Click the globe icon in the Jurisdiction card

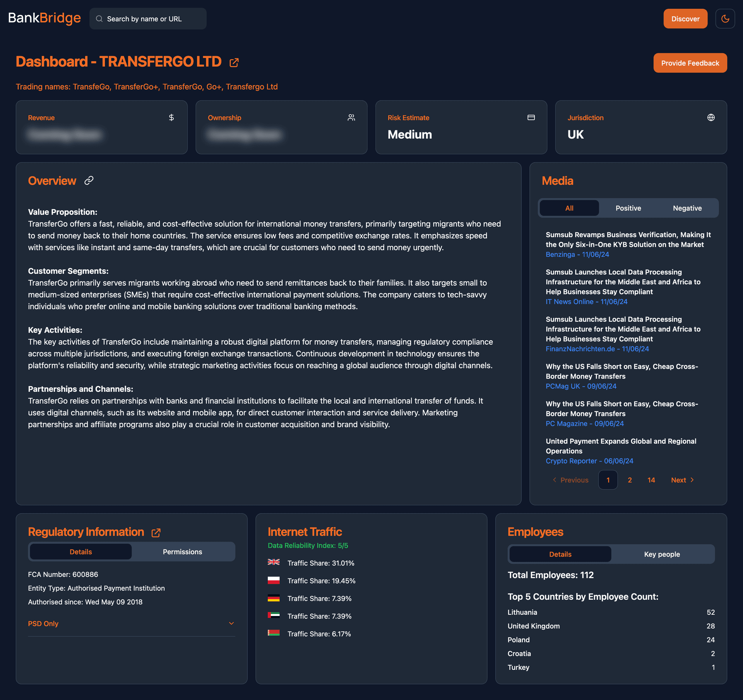coord(711,117)
